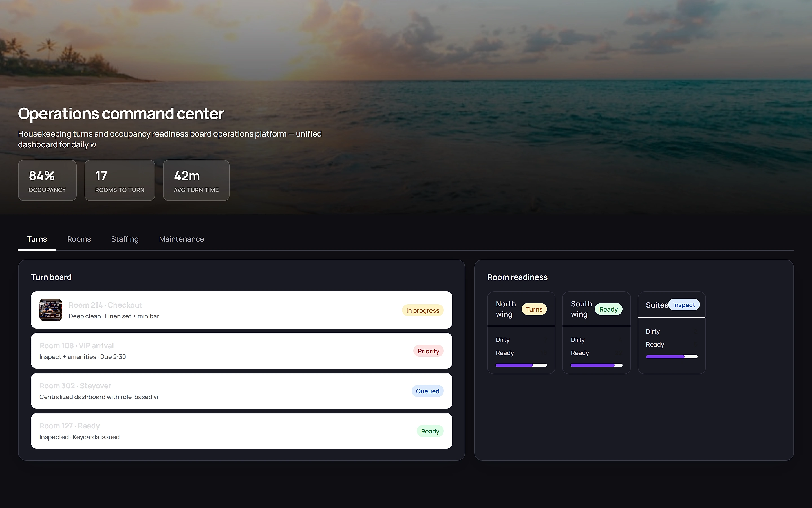The image size is (812, 508).
Task: Click 'Deep clean · Linen set + minibar' text
Action: click(114, 316)
